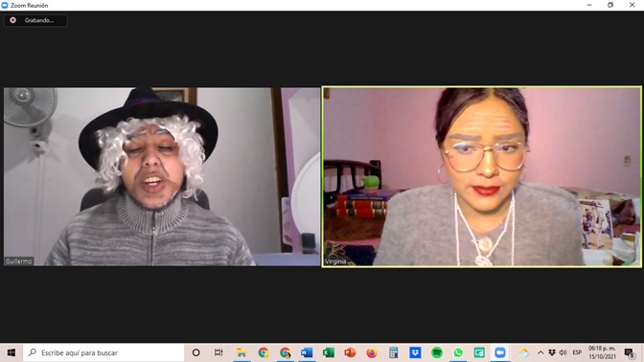Viewport: 644px width, 362px height.
Task: Select Virginia's video tile
Action: click(481, 176)
